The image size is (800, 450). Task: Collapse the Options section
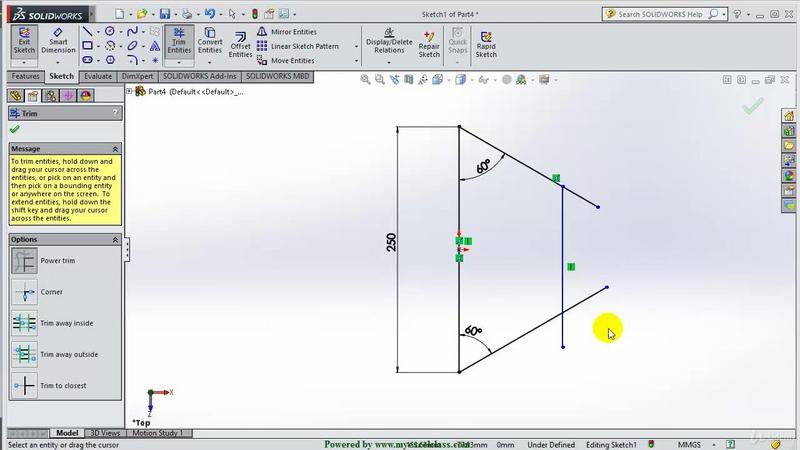115,240
